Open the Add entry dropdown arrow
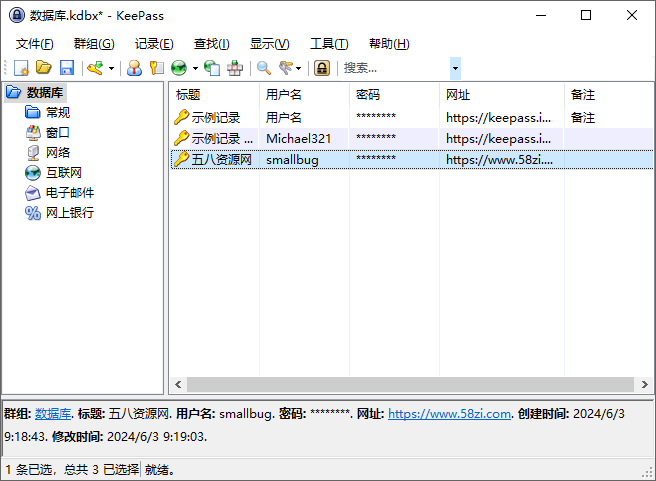The image size is (656, 481). (x=111, y=68)
